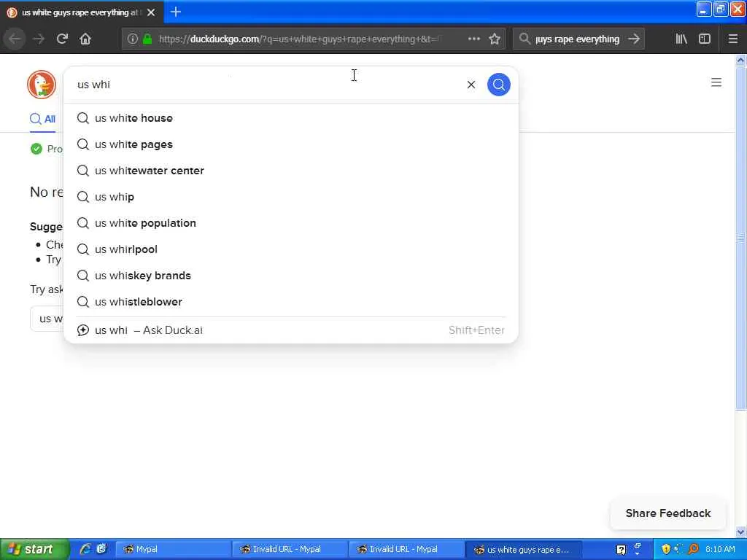Select the active DuckDuckGo browser tab
This screenshot has width=747, height=560.
click(x=81, y=12)
